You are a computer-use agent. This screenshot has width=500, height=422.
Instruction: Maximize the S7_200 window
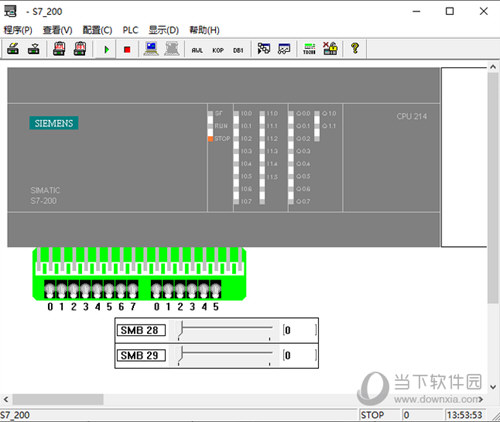pos(450,11)
